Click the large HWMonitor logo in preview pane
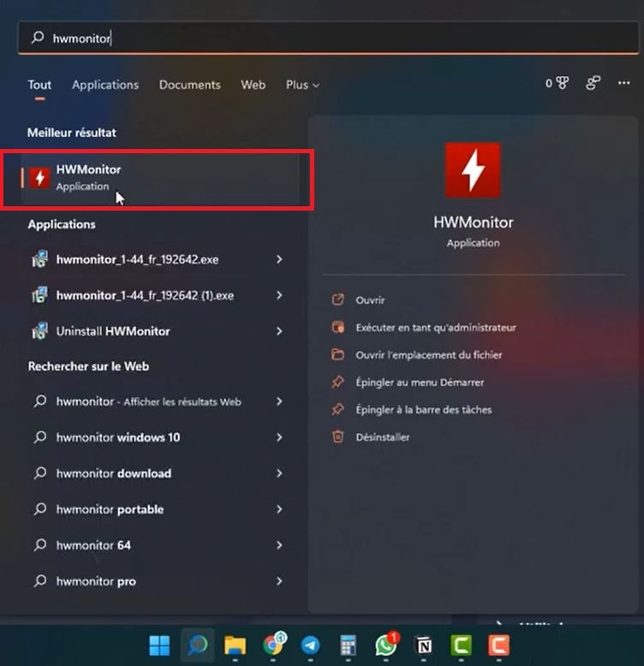 pos(473,170)
